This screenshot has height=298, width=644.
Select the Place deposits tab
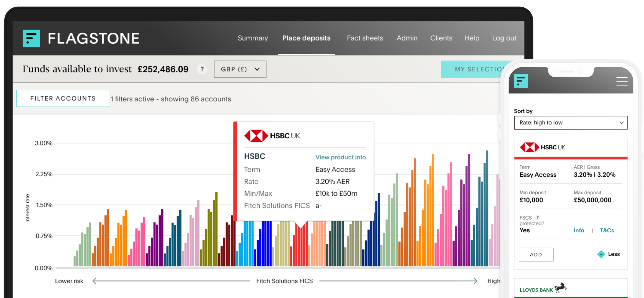point(306,38)
